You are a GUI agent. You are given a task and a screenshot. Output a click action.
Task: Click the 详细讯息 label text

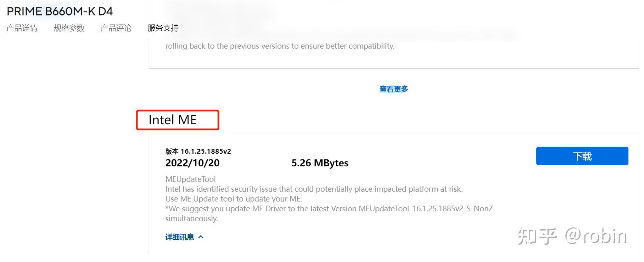coord(179,237)
